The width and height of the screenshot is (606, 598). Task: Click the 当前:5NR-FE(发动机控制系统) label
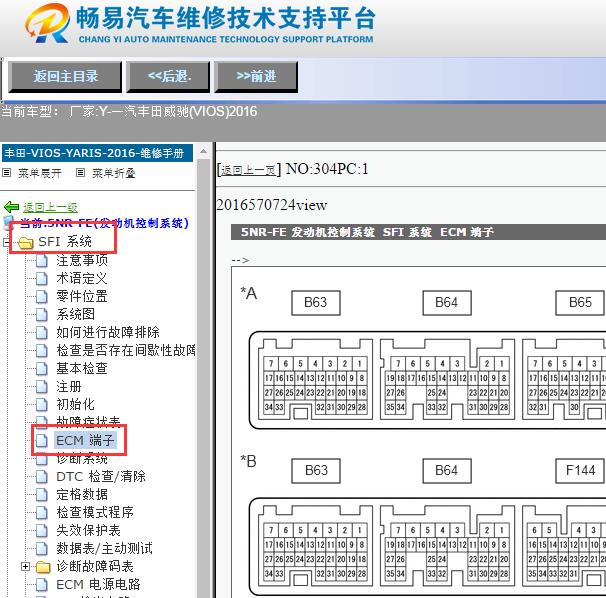point(104,223)
